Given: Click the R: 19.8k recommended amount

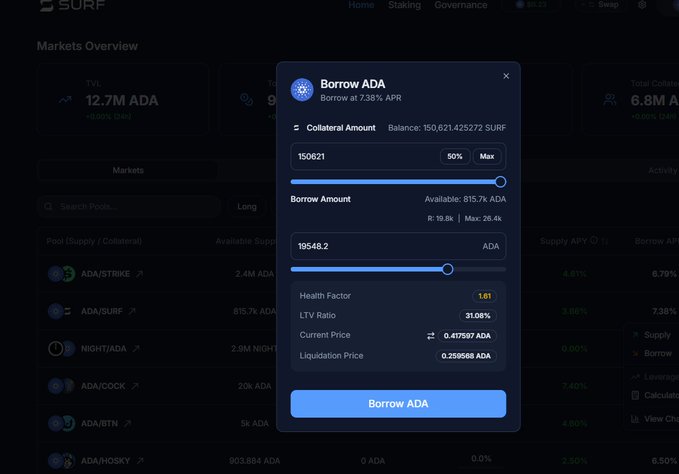Looking at the screenshot, I should [440, 219].
